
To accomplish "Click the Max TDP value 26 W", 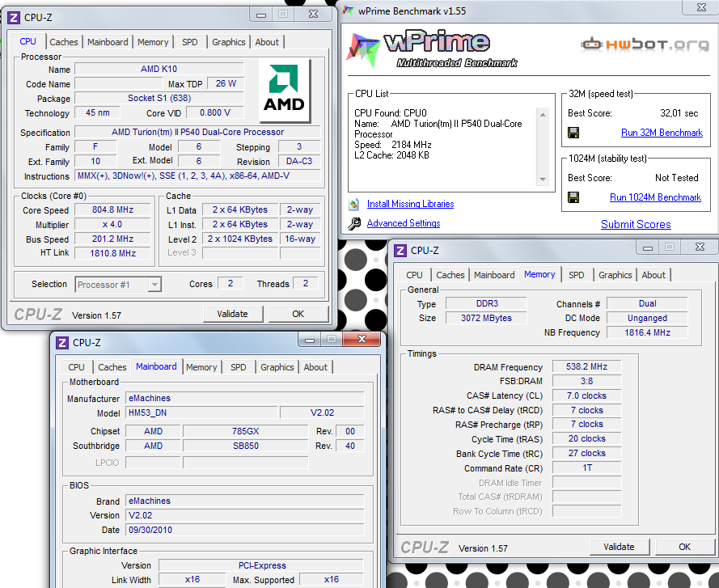I will tap(226, 83).
